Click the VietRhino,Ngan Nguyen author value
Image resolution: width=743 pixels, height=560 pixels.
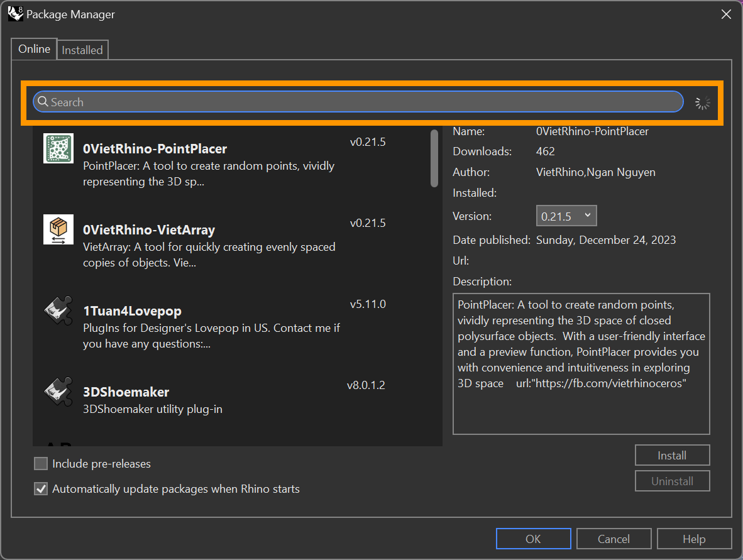tap(596, 172)
